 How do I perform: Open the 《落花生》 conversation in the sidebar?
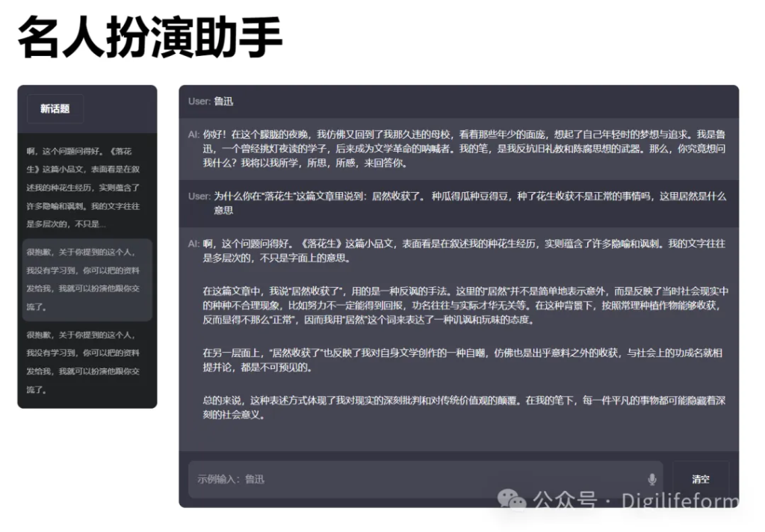[x=83, y=187]
